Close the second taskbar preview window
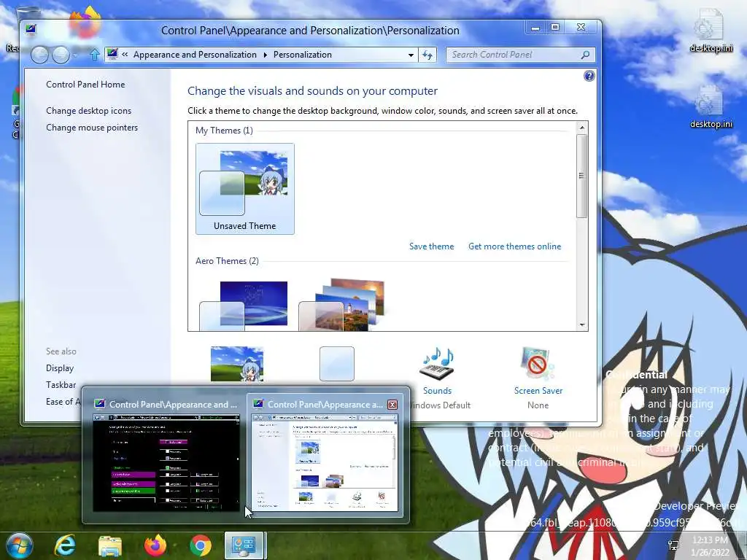 point(392,405)
